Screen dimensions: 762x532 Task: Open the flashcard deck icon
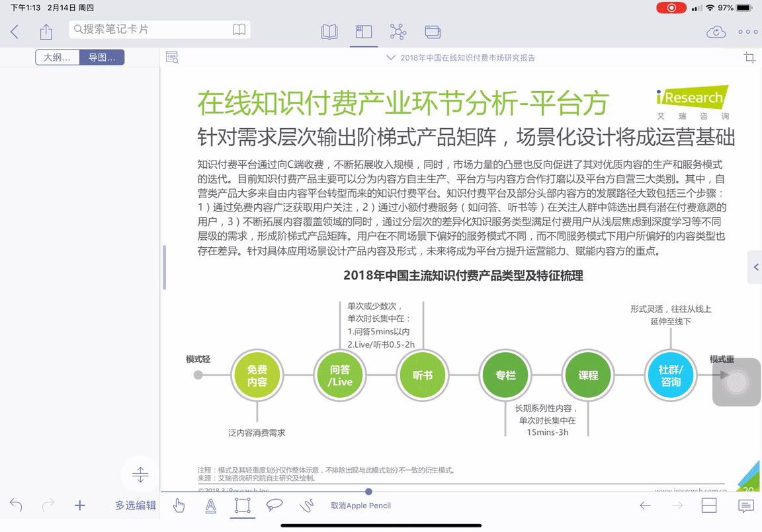tap(433, 31)
